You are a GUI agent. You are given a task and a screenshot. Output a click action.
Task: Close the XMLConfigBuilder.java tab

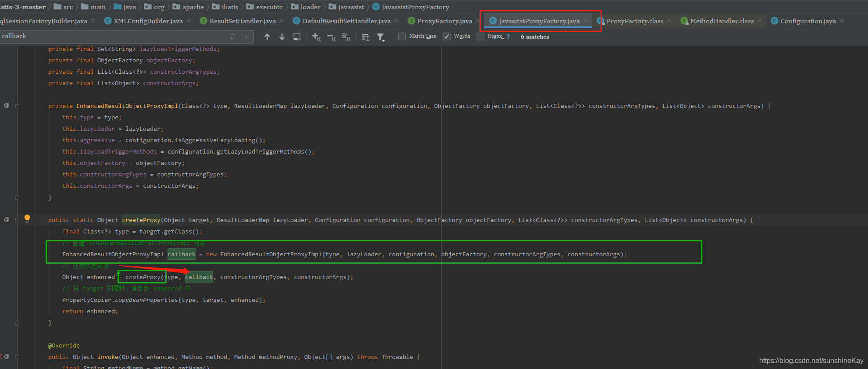coord(189,21)
